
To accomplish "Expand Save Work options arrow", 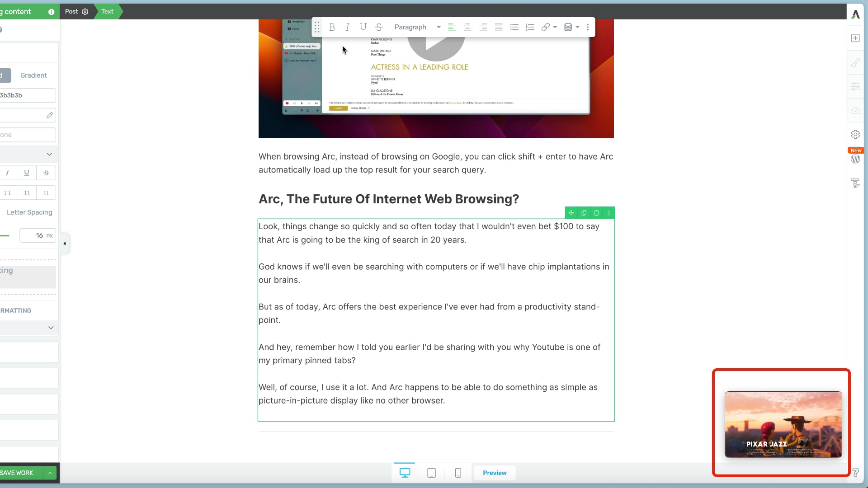I will point(50,473).
